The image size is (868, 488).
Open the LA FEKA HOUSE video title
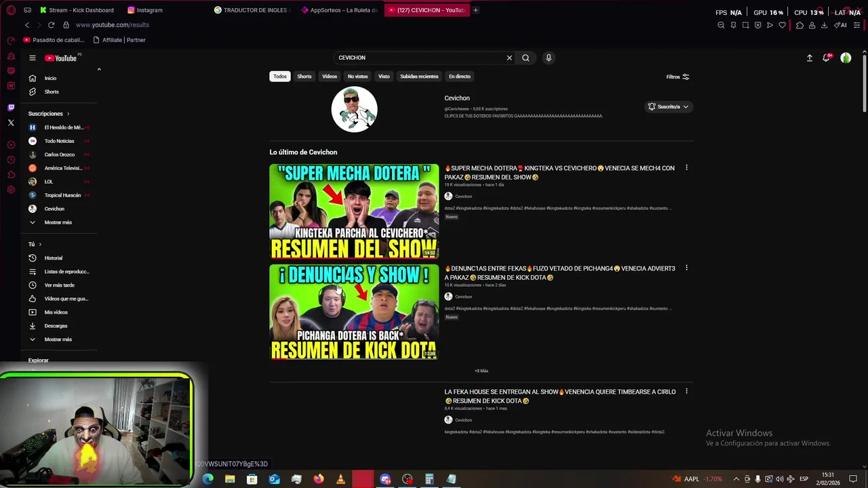pyautogui.click(x=560, y=396)
